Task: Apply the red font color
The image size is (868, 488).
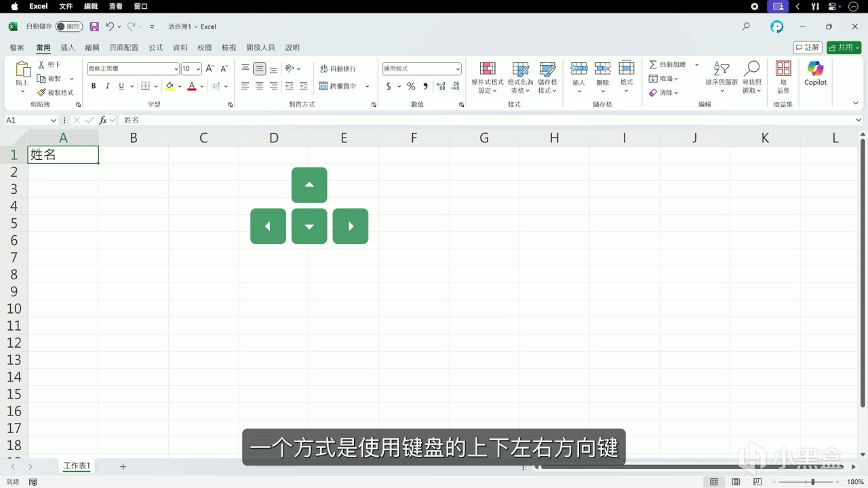Action: pos(192,86)
